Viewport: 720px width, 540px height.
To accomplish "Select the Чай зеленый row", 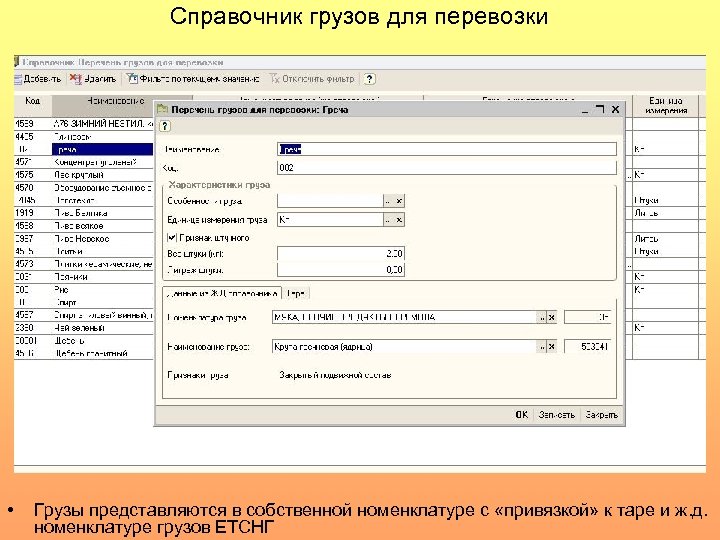I will pyautogui.click(x=84, y=328).
